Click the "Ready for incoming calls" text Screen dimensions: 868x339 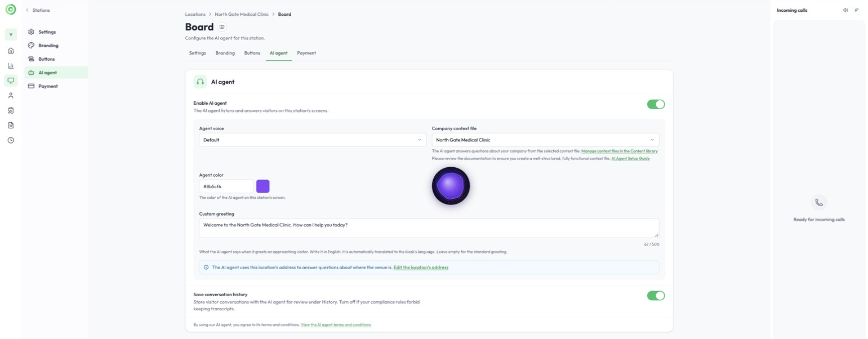point(819,220)
